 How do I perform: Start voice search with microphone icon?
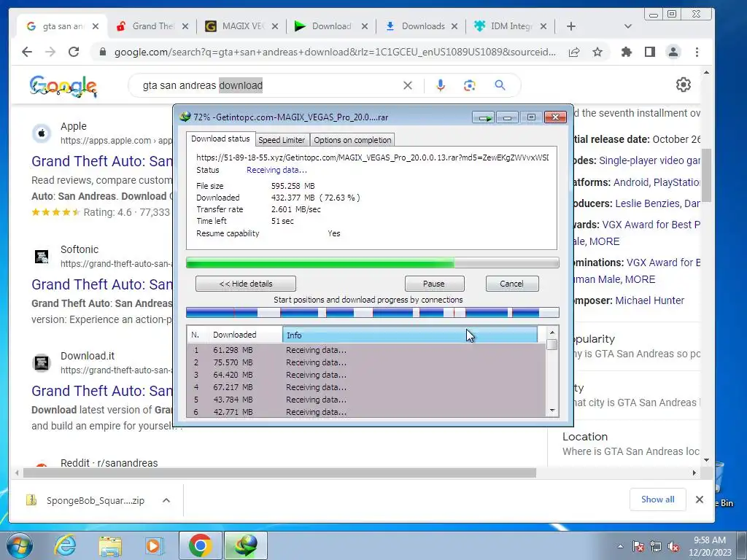click(x=441, y=85)
